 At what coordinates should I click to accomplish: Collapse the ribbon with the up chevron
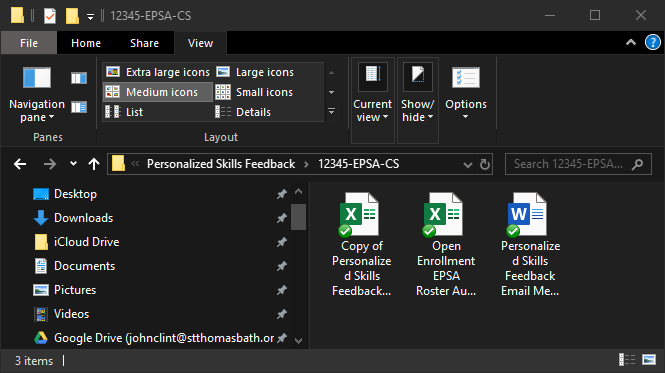pyautogui.click(x=631, y=42)
